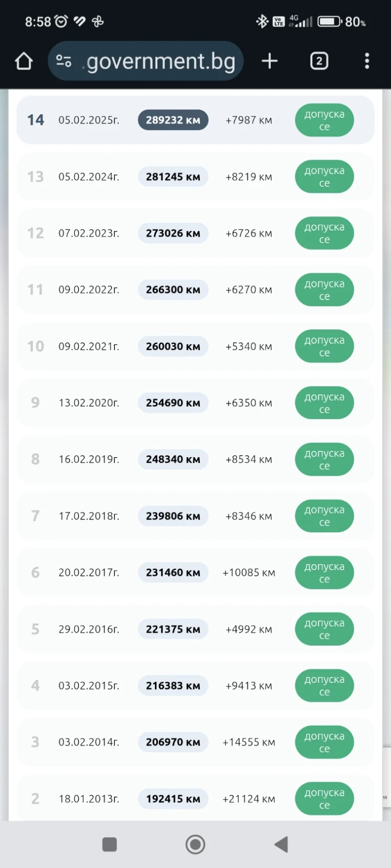
Task: Tap the 'допуска се' badge for 05.02.2025
Action: pos(324,120)
